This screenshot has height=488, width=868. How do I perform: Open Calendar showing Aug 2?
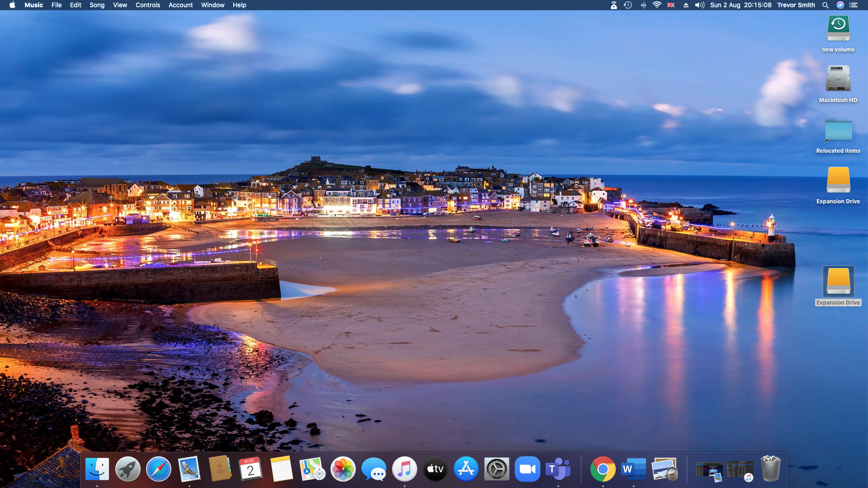[x=250, y=469]
